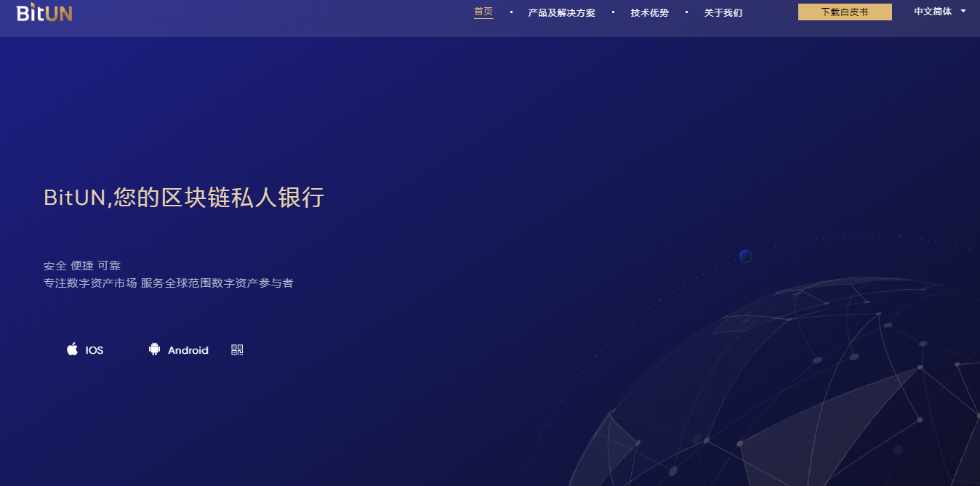
Task: Click the Android robot icon
Action: pos(154,349)
